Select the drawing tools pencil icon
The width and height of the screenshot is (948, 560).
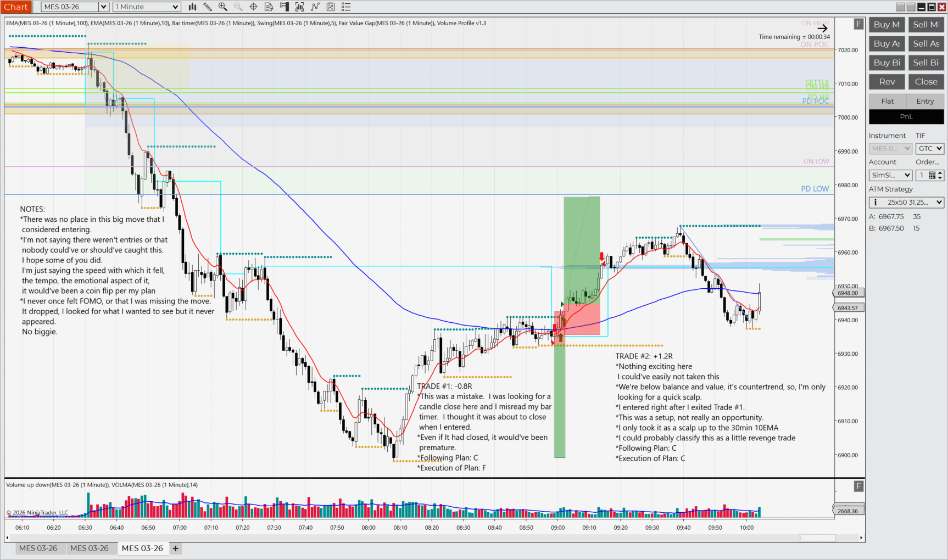pos(208,7)
